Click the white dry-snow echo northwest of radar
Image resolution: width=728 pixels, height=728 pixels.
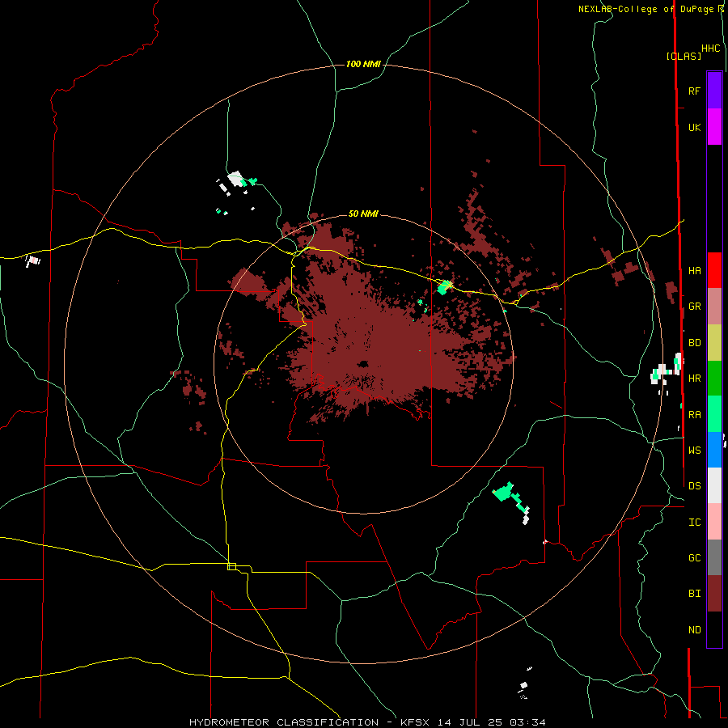(x=236, y=179)
